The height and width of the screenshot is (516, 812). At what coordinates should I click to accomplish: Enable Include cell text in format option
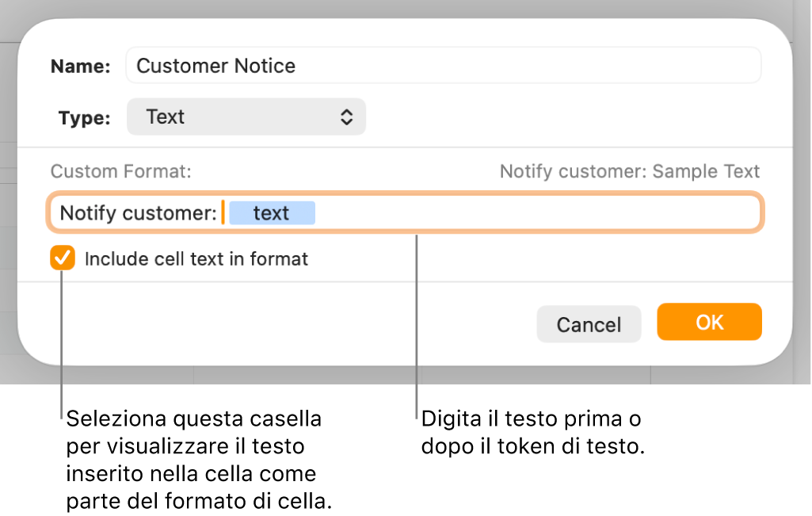click(x=62, y=258)
